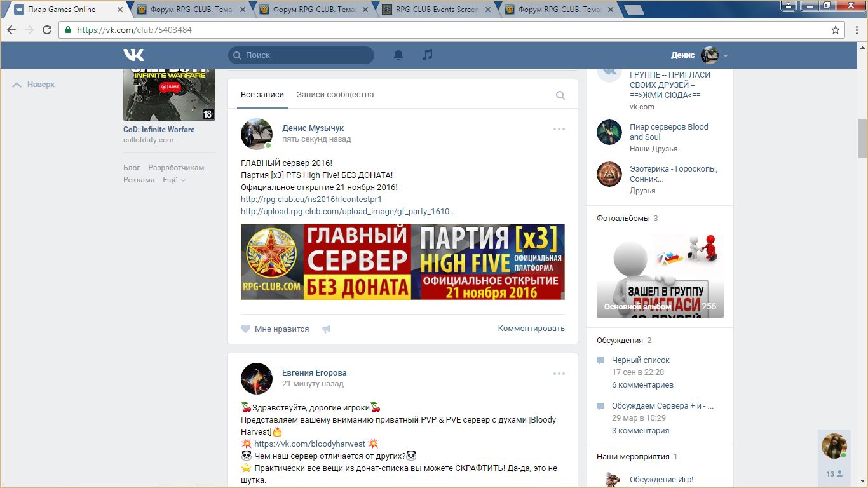Open the Разработчикам footer link
Screen dimensions: 868x488
click(x=176, y=168)
